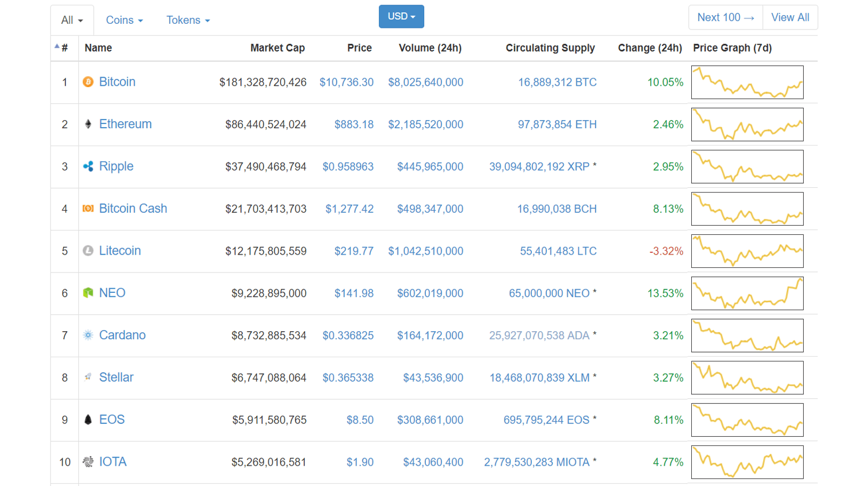Open the Ethereum name link
Image resolution: width=868 pixels, height=486 pixels.
125,124
